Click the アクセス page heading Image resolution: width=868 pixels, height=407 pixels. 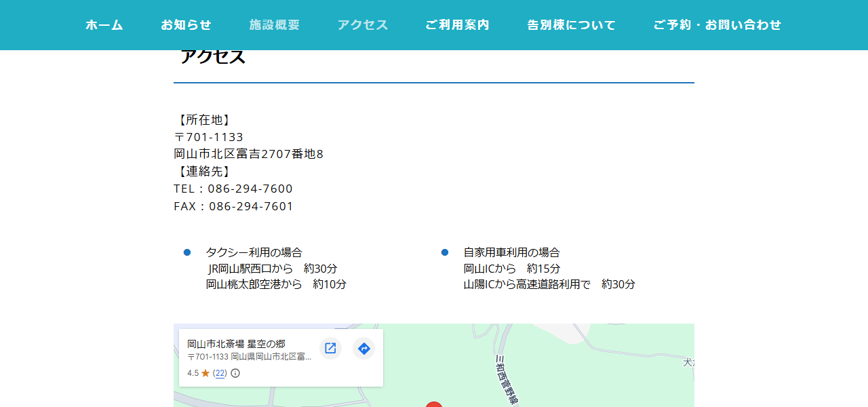(x=213, y=57)
